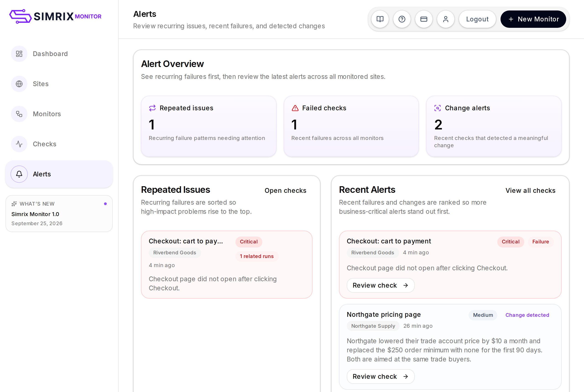The image size is (584, 392).
Task: Click the Failure badge in Recent Alerts
Action: pos(540,242)
